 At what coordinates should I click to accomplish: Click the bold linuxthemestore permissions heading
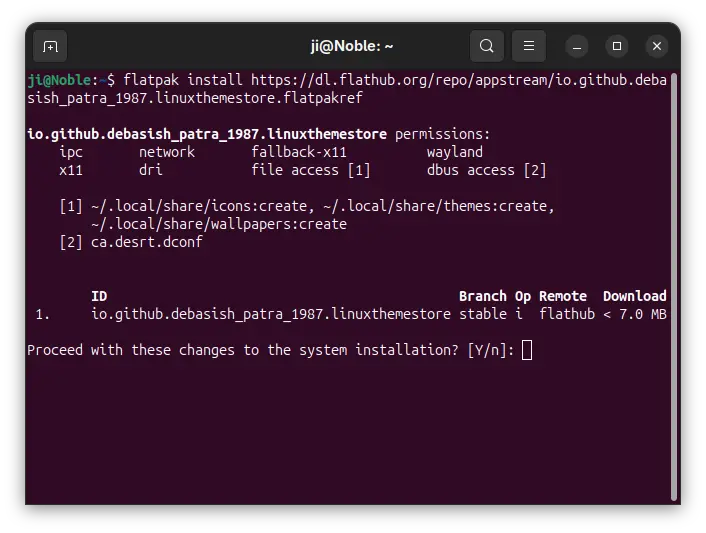coord(207,134)
